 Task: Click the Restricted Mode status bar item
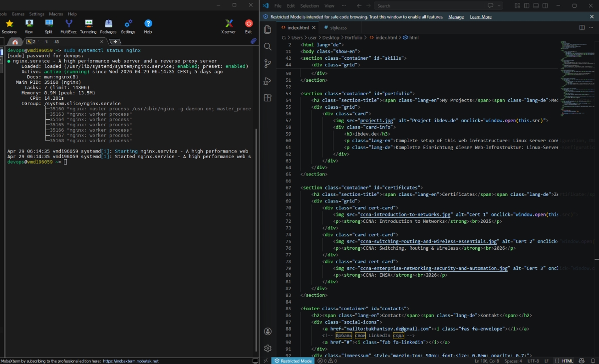coord(293,361)
